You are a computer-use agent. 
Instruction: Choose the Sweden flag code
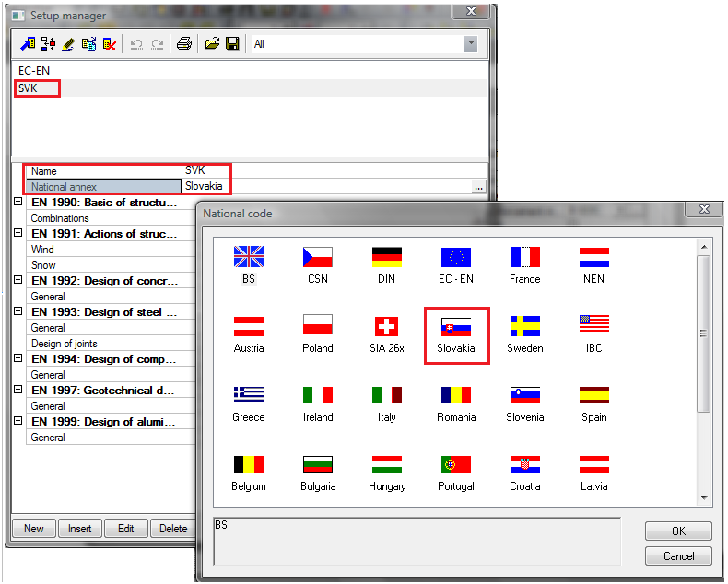[525, 334]
